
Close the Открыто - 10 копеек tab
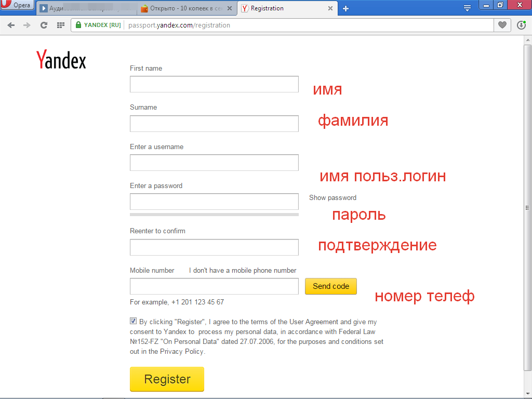(x=230, y=8)
